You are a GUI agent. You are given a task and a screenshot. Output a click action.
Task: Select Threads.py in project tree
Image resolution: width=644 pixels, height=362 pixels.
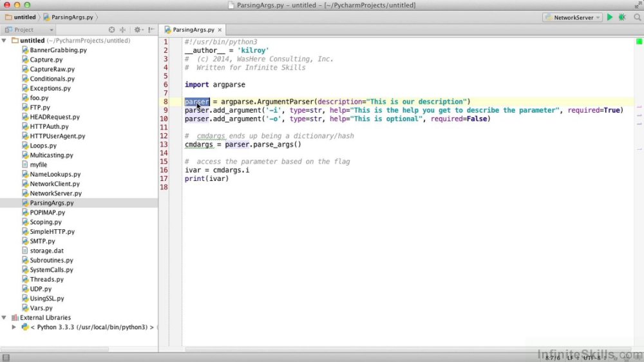[46, 280]
